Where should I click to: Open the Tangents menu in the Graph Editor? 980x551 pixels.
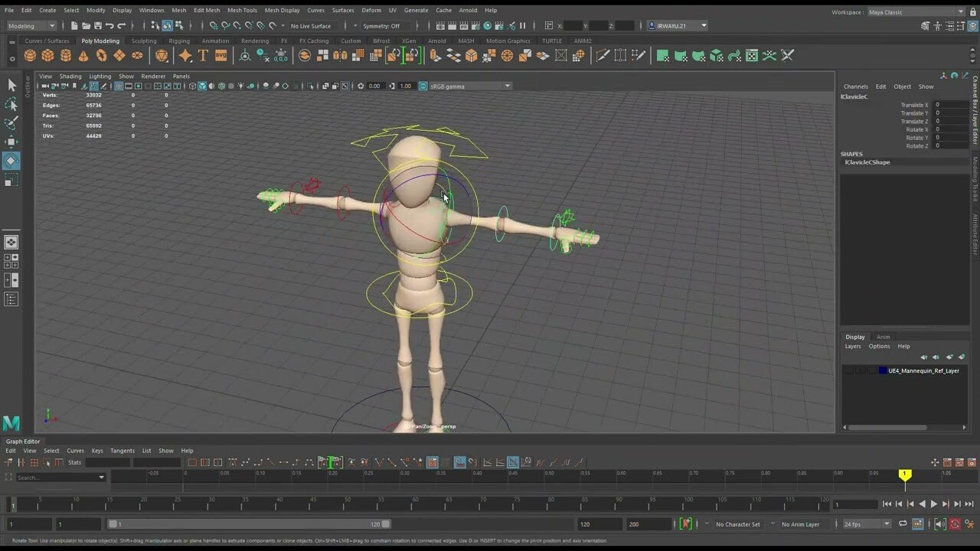122,451
